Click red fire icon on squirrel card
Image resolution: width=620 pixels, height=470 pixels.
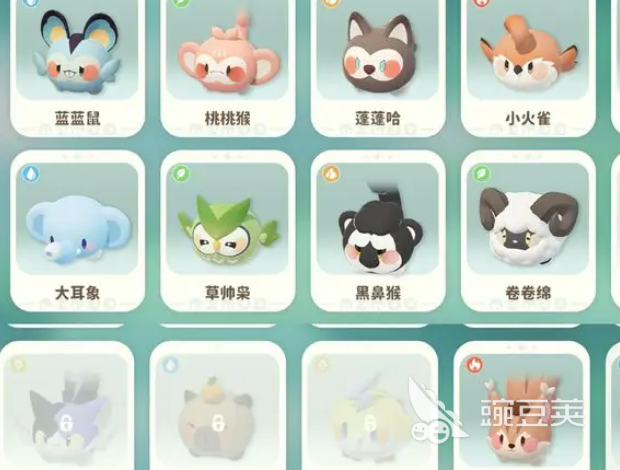473,364
